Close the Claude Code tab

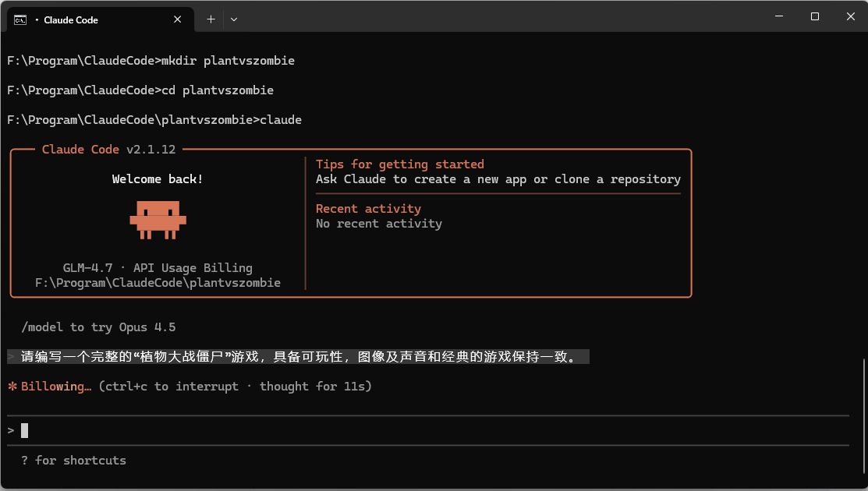click(x=177, y=19)
